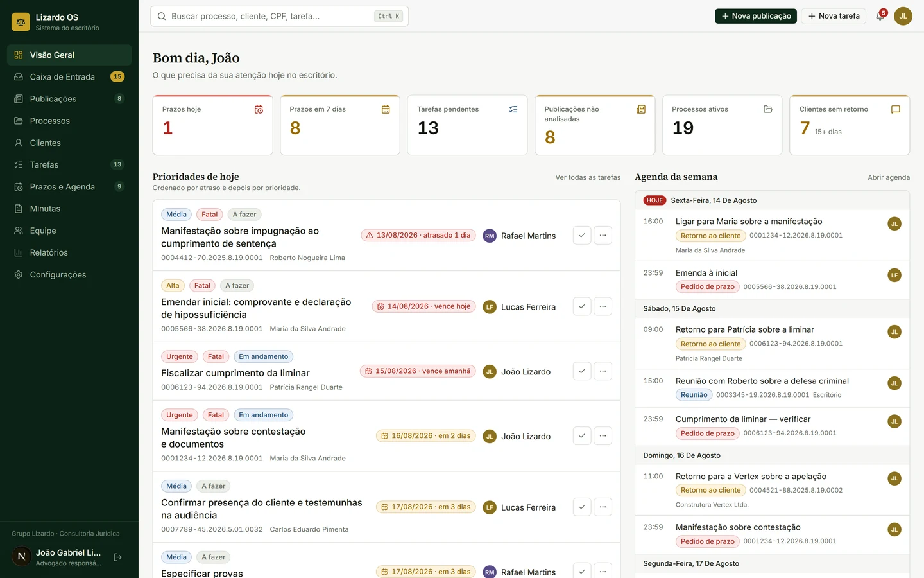Open Retorno para a Vertex sobre a apelação
The height and width of the screenshot is (578, 924).
click(751, 477)
